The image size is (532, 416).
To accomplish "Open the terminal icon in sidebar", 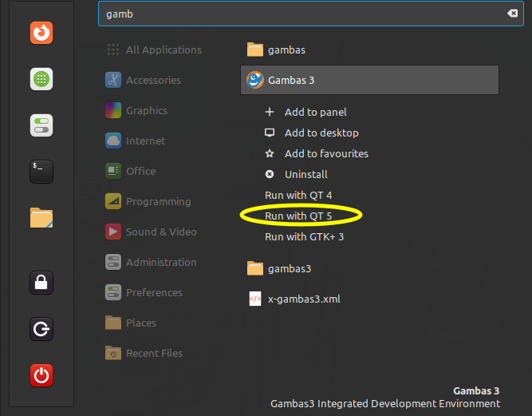I will point(41,172).
